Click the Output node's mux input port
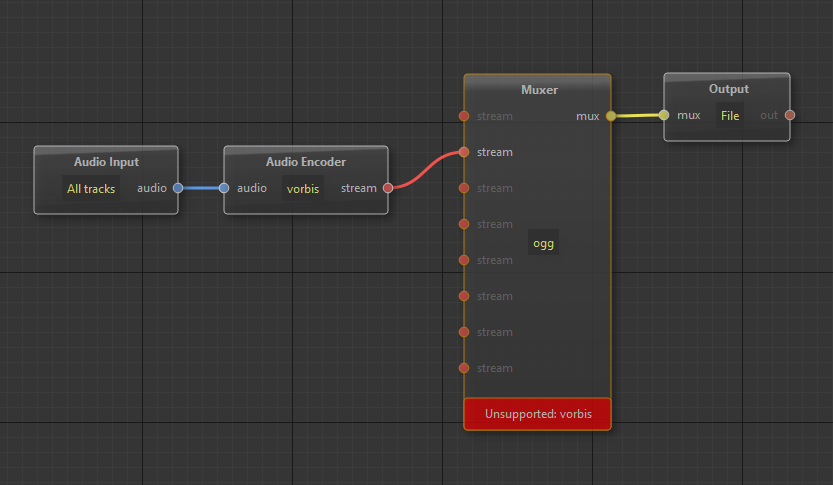This screenshot has height=485, width=833. click(664, 115)
